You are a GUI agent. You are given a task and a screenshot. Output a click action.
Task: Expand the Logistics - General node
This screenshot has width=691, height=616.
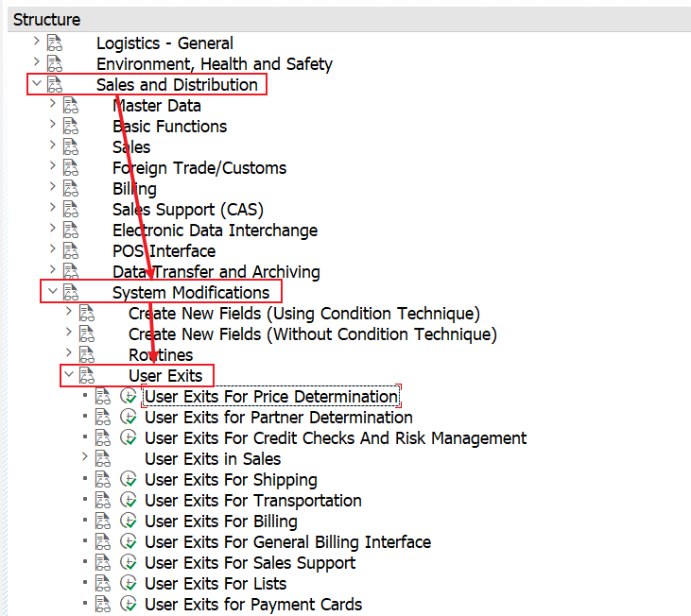[x=37, y=42]
